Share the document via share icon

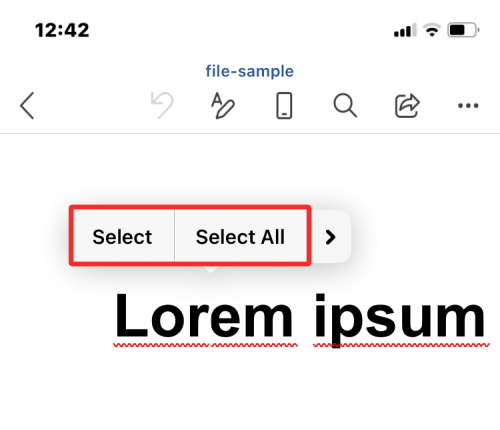pyautogui.click(x=407, y=106)
